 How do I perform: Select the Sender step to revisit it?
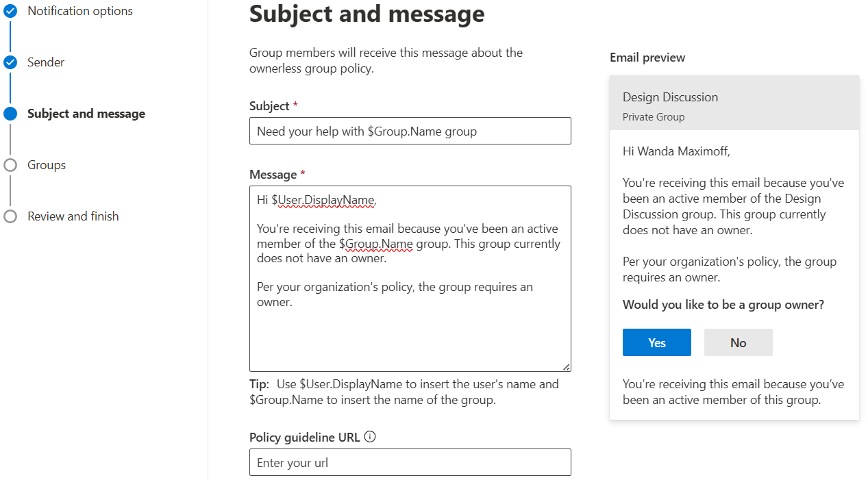(45, 62)
